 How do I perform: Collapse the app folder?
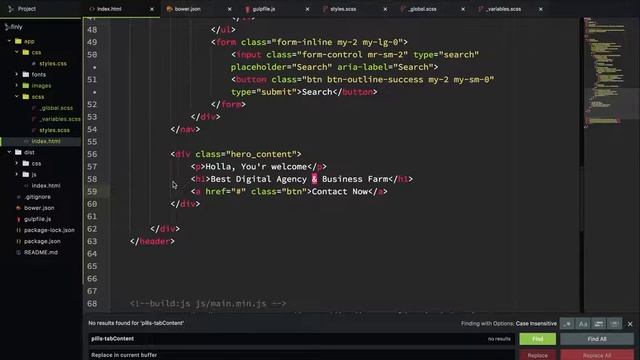pyautogui.click(x=9, y=41)
